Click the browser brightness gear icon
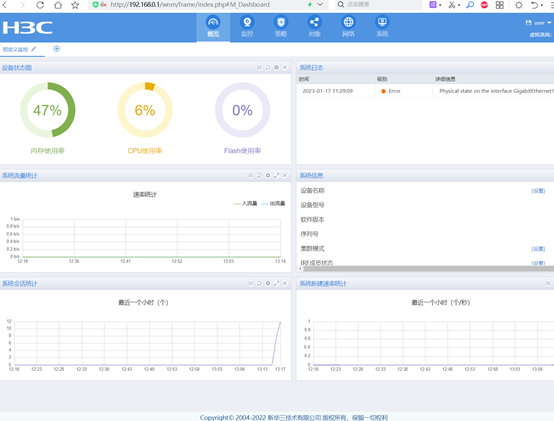This screenshot has width=554, height=421. 519,5
